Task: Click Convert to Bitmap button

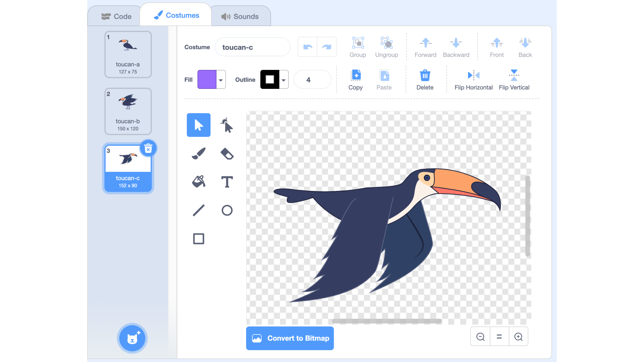Action: (x=290, y=338)
